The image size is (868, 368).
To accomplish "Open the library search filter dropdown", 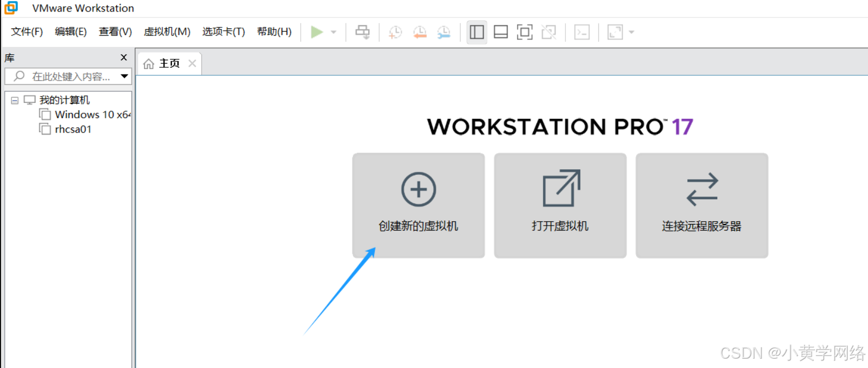I will click(x=124, y=76).
